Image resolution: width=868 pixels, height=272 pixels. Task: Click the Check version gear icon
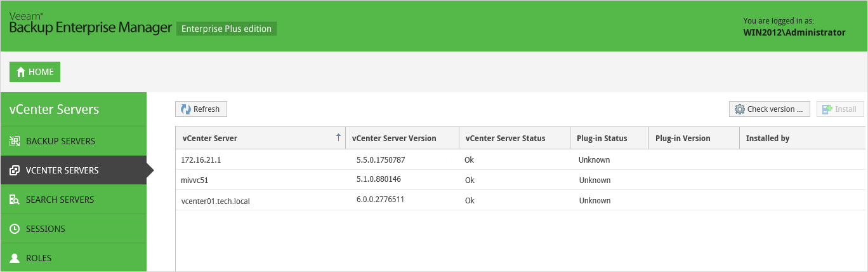point(739,109)
